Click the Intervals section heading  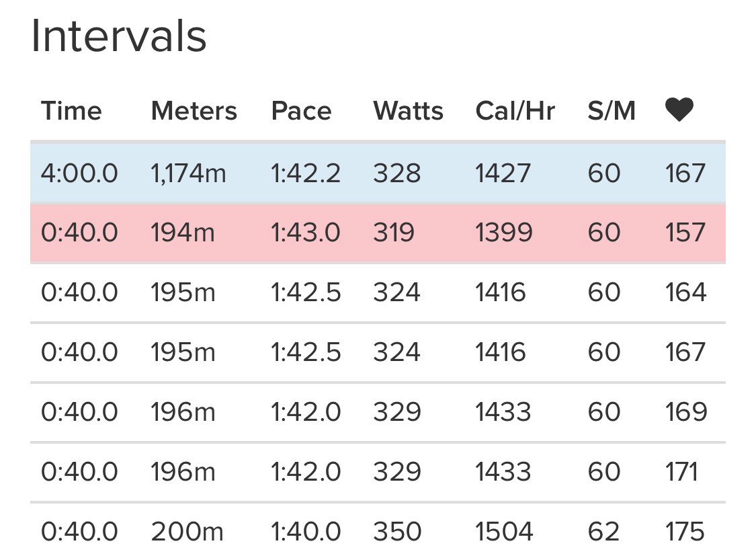[118, 36]
